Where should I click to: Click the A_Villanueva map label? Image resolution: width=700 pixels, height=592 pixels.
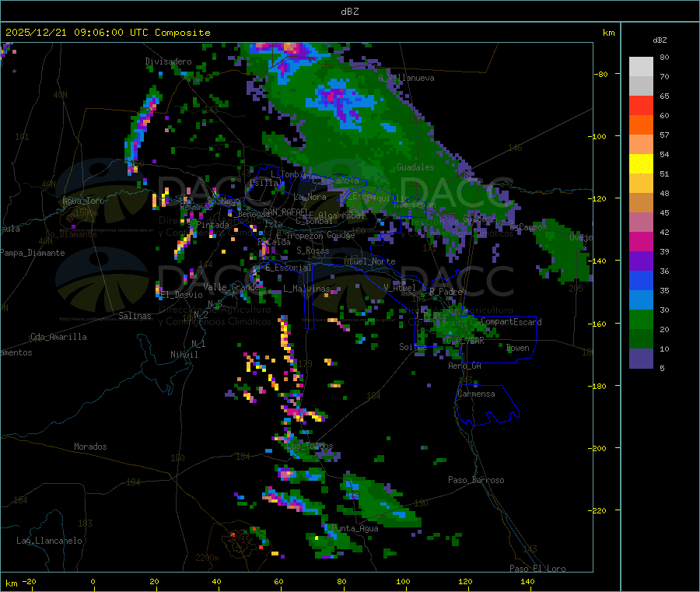click(406, 78)
